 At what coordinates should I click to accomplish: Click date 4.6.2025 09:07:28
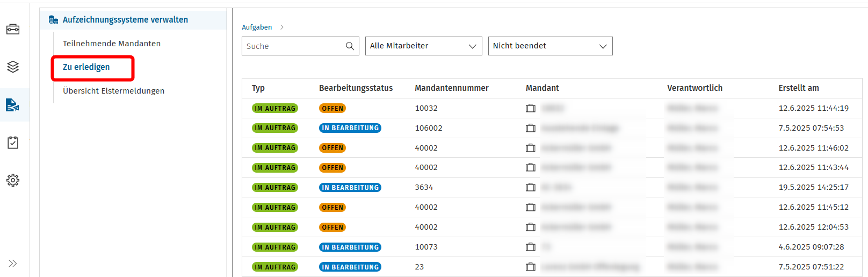[811, 247]
